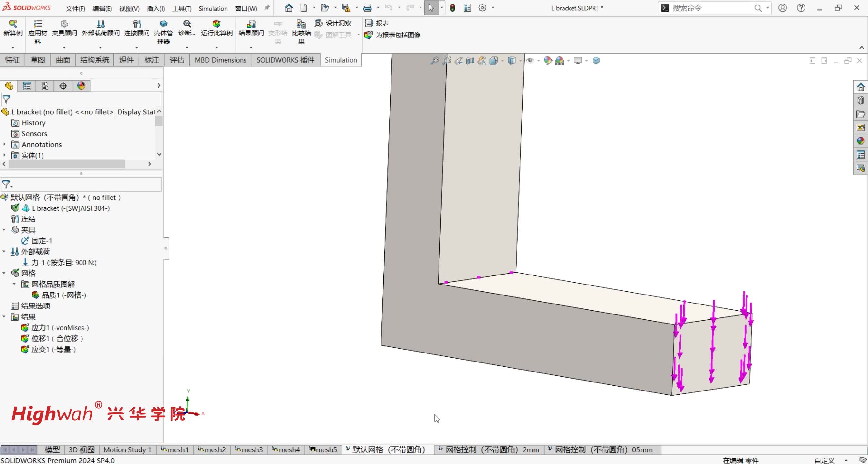Click the New Study (新算例) icon
868x464 pixels.
click(13, 24)
